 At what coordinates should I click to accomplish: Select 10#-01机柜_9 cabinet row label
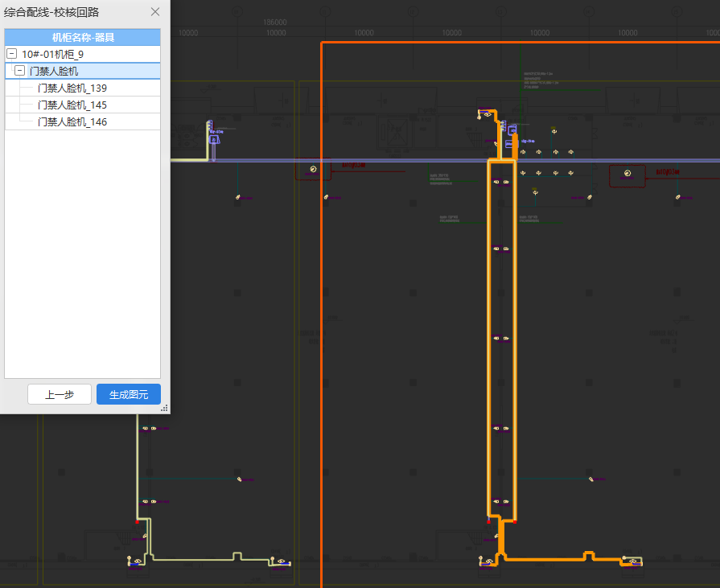coord(52,54)
